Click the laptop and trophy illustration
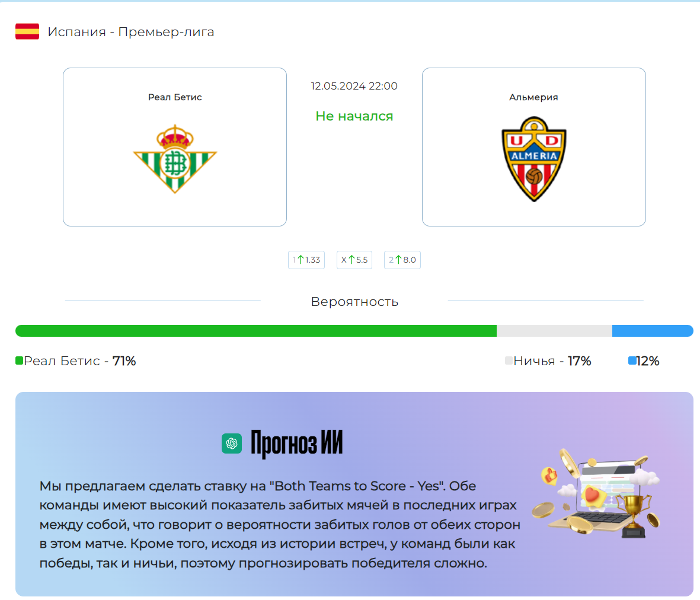The width and height of the screenshot is (700, 600). [596, 493]
